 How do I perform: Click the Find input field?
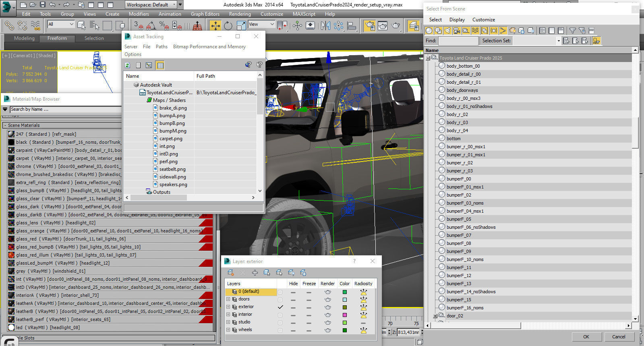[458, 41]
